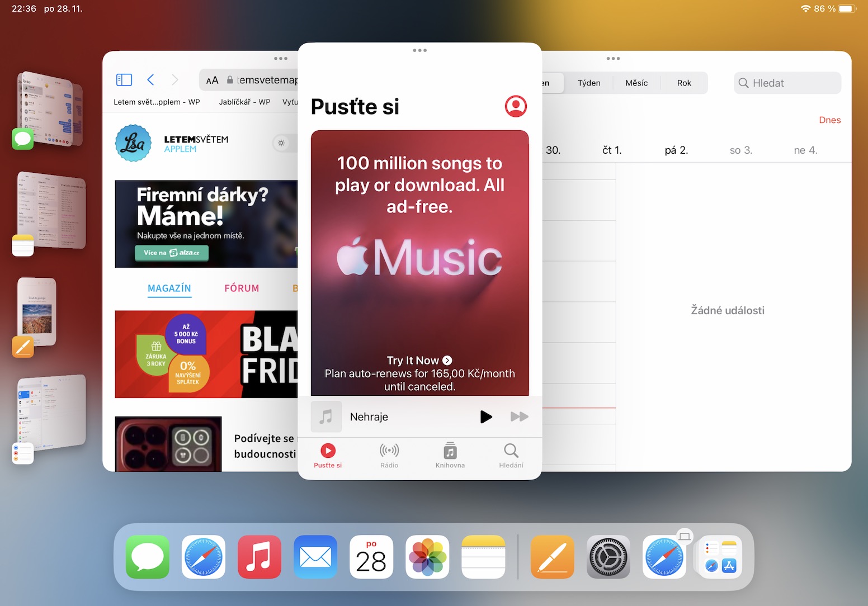Select Rok view in Calendar
The height and width of the screenshot is (606, 868).
tap(684, 83)
